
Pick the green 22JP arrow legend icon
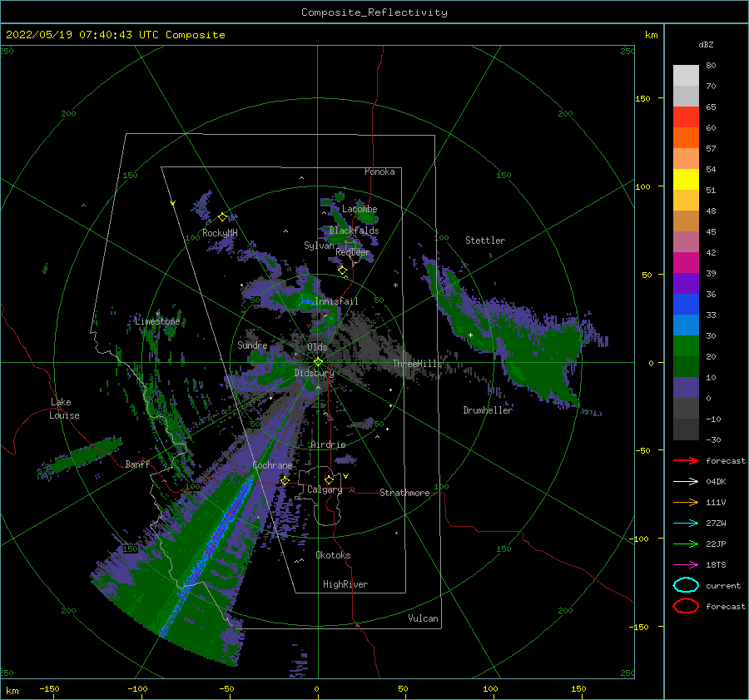686,544
